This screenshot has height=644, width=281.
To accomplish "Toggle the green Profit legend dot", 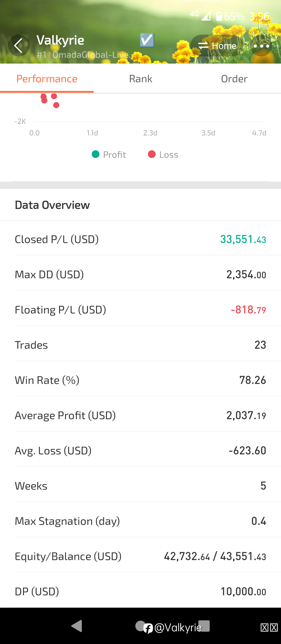I will (x=95, y=154).
